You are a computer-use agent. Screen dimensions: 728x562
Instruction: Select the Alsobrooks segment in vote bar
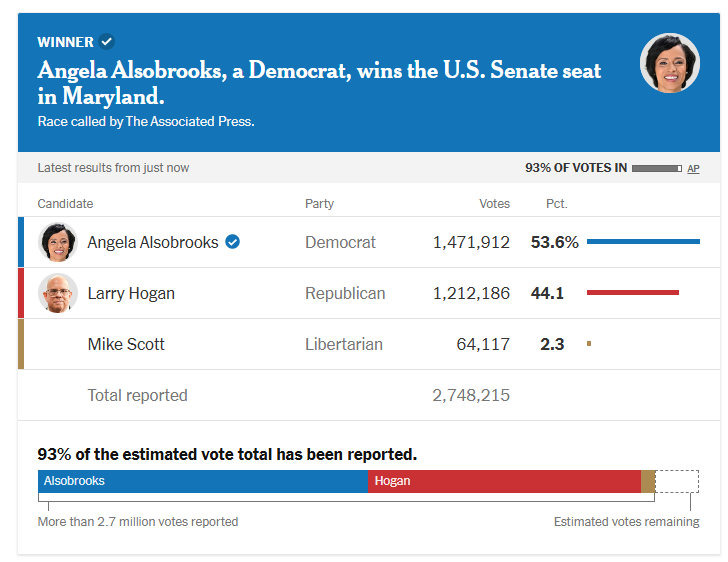pos(203,481)
